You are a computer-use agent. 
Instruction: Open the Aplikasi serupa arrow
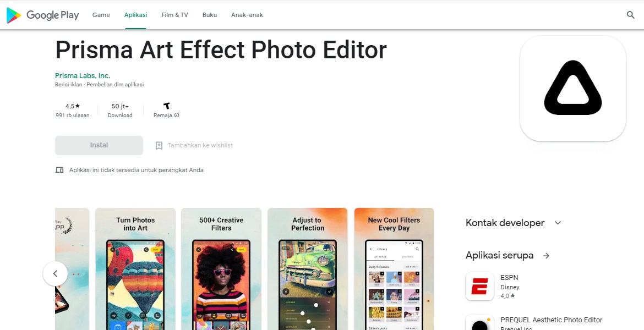(546, 255)
